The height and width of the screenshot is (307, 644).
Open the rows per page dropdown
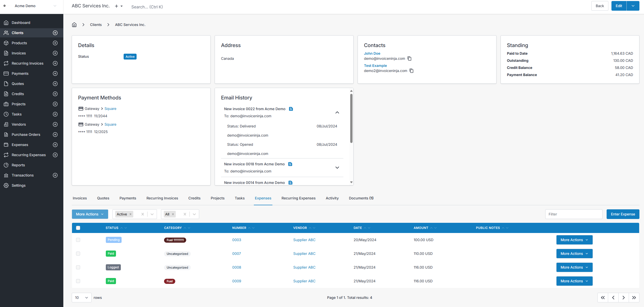pos(81,298)
